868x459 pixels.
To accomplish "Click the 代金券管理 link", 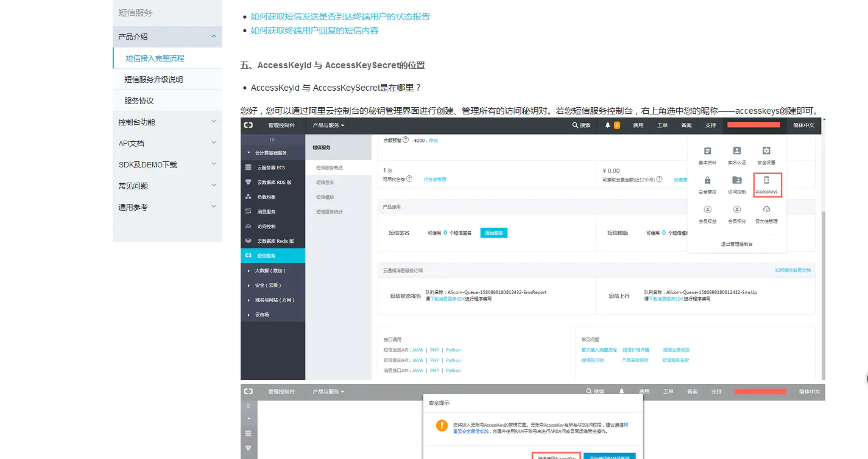I will pyautogui.click(x=435, y=180).
